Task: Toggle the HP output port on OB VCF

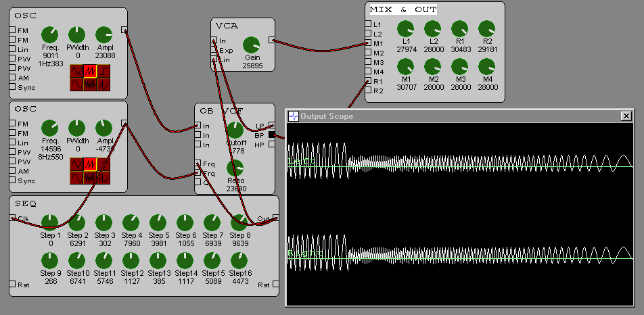Action: click(271, 145)
